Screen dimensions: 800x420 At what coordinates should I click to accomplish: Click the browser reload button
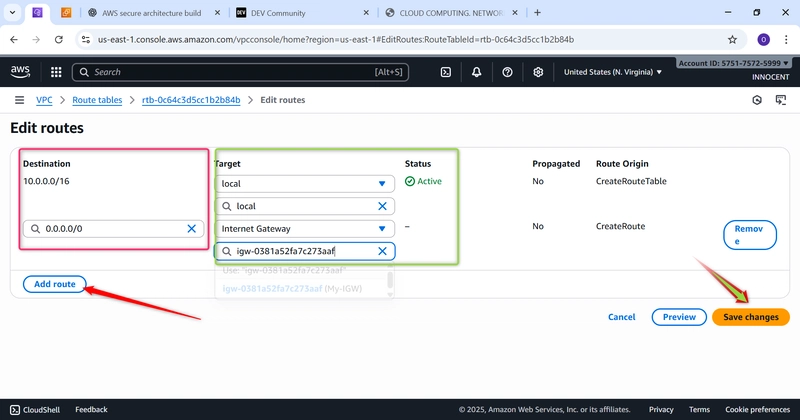[x=59, y=39]
